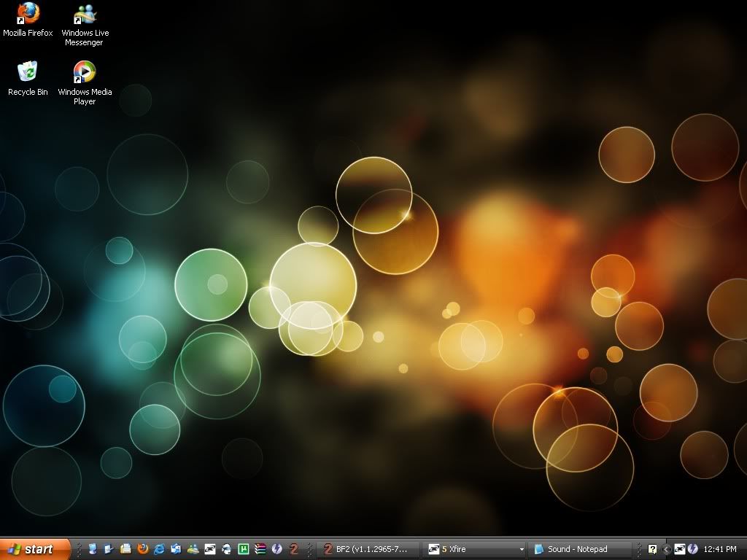Launch Windows Media Player from the desktop
The height and width of the screenshot is (560, 747).
coord(85,83)
